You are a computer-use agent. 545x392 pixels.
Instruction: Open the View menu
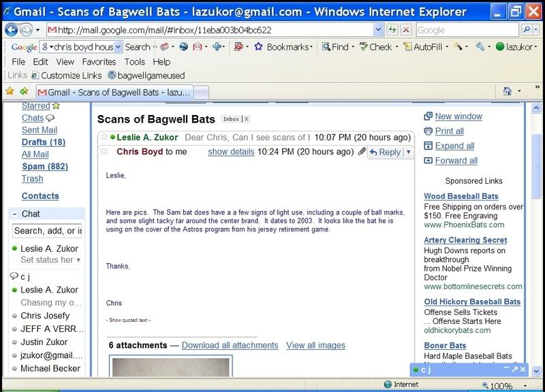click(x=65, y=62)
